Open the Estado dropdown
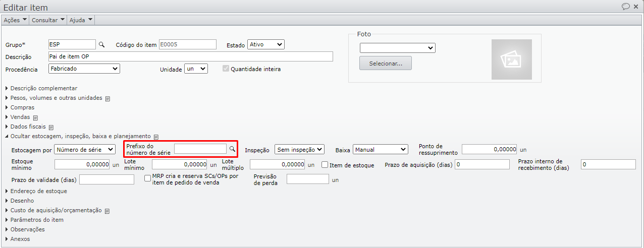 [x=266, y=44]
